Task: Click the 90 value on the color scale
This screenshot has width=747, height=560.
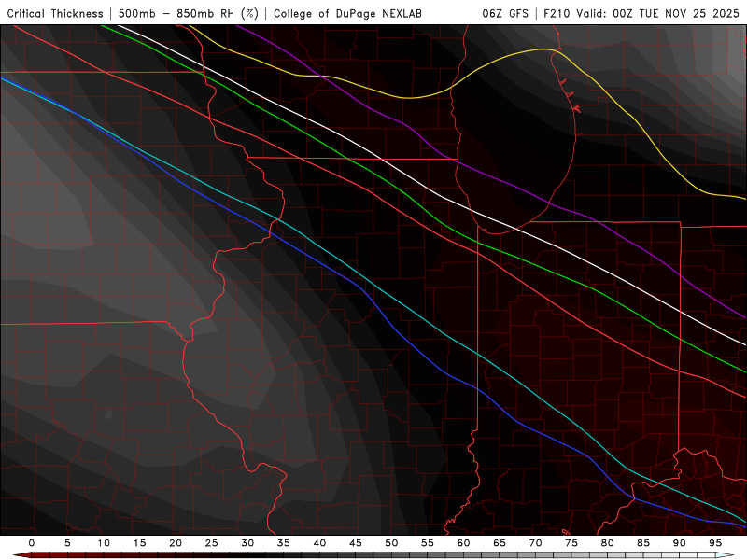Action: click(x=679, y=543)
